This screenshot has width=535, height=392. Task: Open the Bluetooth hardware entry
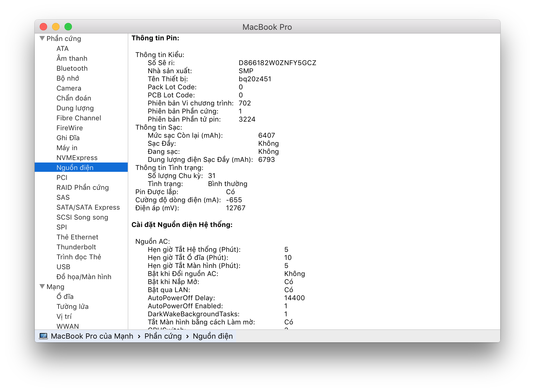pyautogui.click(x=72, y=69)
